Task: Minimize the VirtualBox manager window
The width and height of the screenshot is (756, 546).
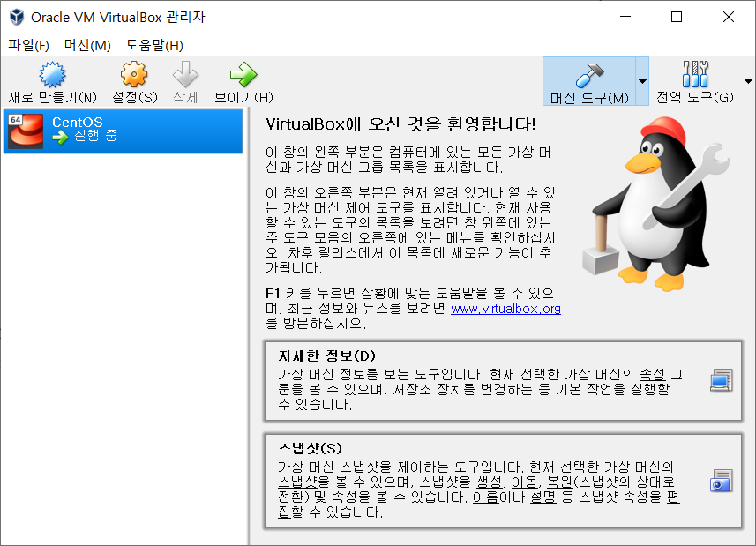Action: coord(625,17)
